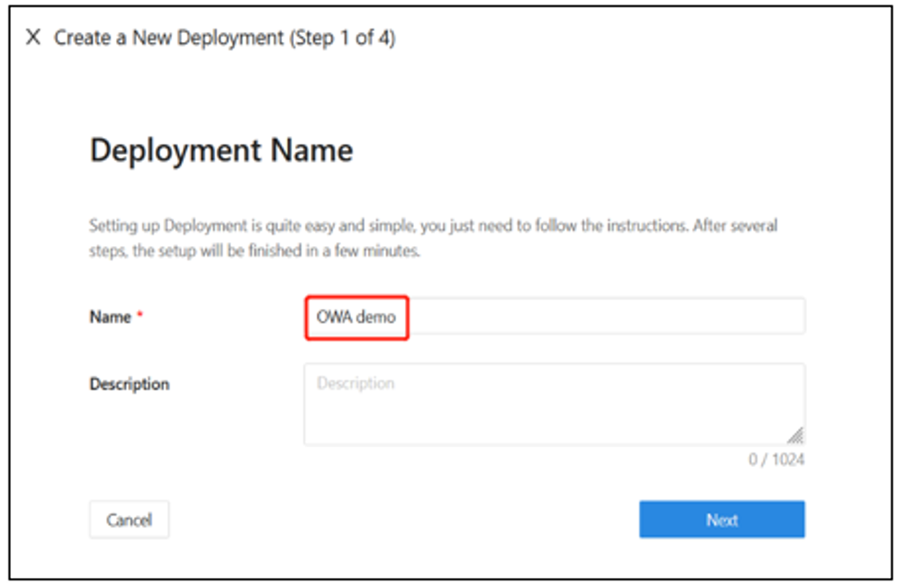Click the Name field containing OWA demo
Viewport: 902px width, 588px height.
click(554, 317)
